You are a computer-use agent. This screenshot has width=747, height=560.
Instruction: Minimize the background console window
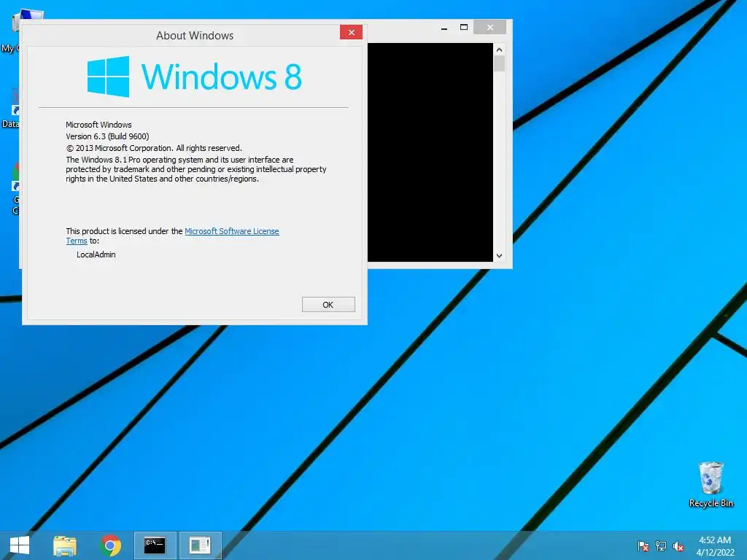(444, 28)
